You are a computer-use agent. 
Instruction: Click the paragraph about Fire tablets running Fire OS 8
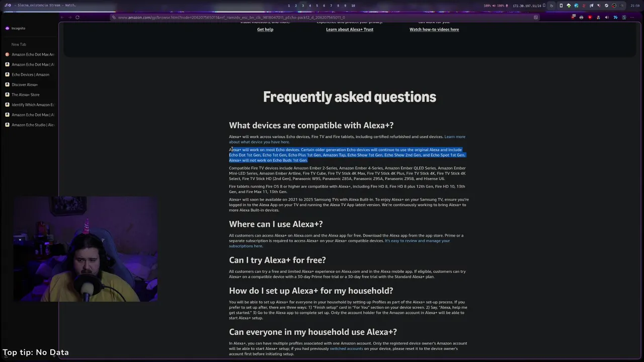(347, 189)
